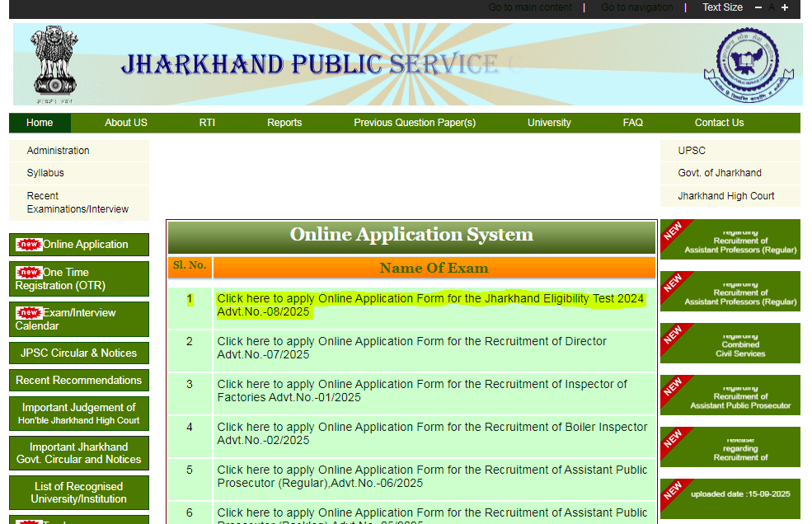The width and height of the screenshot is (812, 524).
Task: Open Recent Recommendations button
Action: [x=79, y=380]
